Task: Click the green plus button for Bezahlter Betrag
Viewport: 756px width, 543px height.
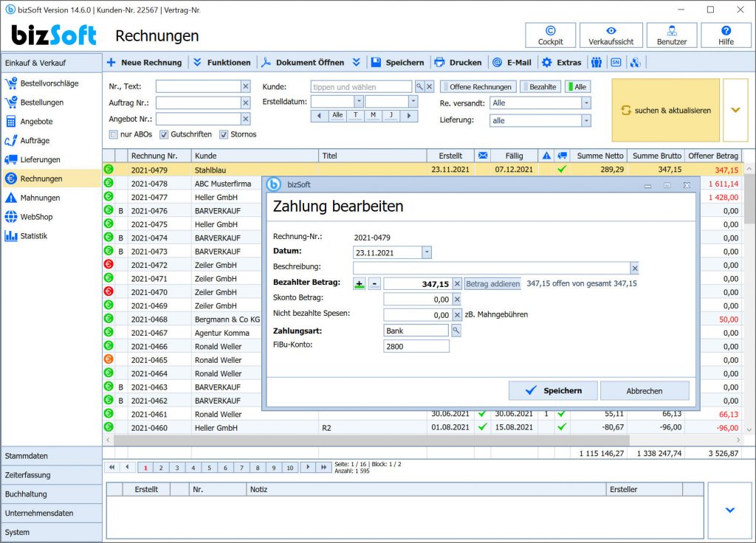Action: point(360,284)
